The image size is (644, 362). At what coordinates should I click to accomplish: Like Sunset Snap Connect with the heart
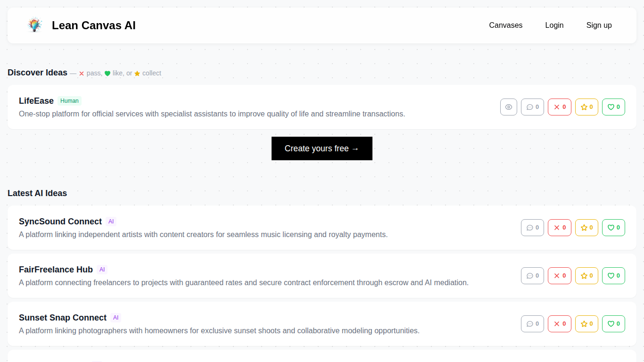point(613,324)
